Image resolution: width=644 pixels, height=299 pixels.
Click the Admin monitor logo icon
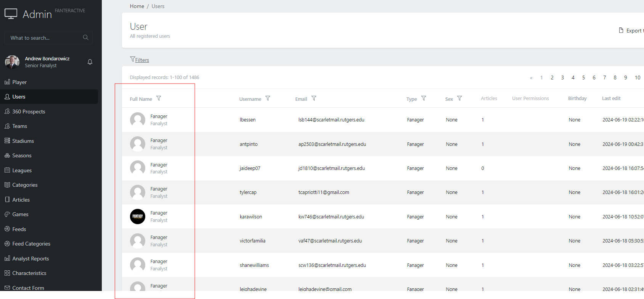(x=11, y=14)
